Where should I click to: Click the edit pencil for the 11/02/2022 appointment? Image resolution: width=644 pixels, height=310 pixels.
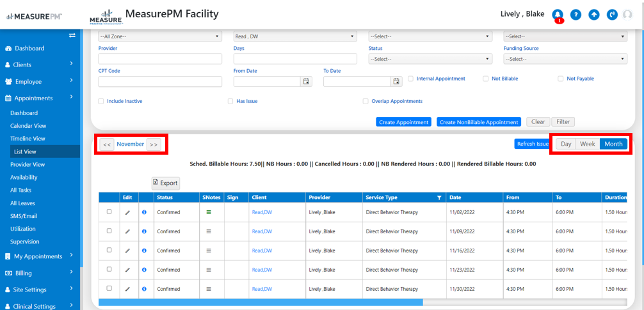(x=127, y=212)
